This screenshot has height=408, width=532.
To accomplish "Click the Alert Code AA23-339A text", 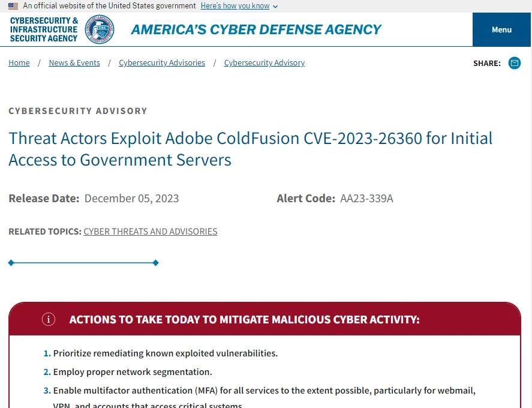I will tap(366, 198).
